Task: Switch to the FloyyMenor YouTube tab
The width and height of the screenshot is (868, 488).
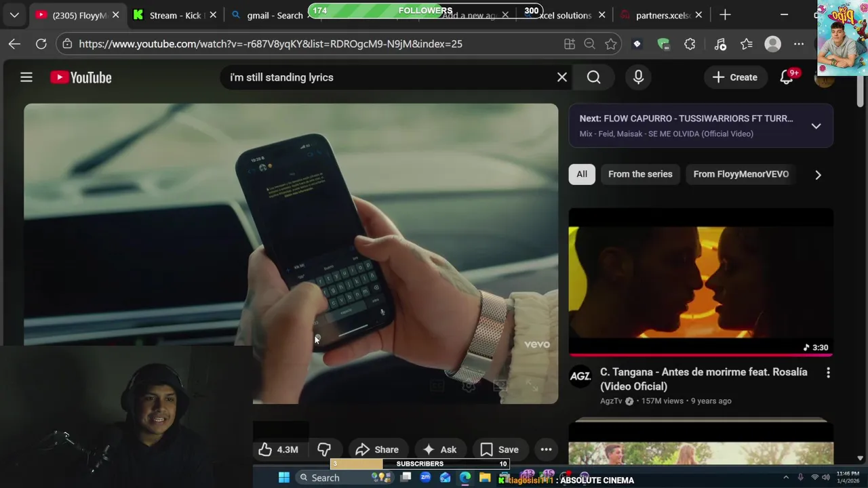Action: [x=78, y=15]
